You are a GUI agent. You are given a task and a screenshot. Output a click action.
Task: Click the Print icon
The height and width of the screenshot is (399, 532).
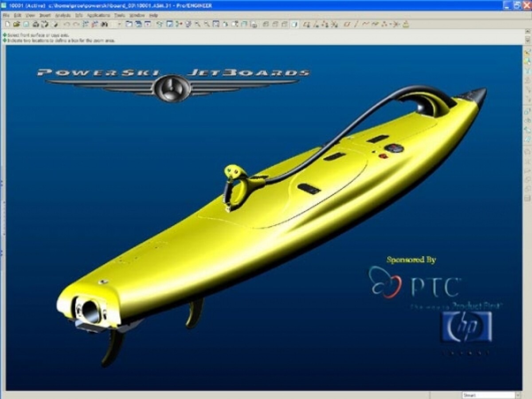(x=36, y=24)
